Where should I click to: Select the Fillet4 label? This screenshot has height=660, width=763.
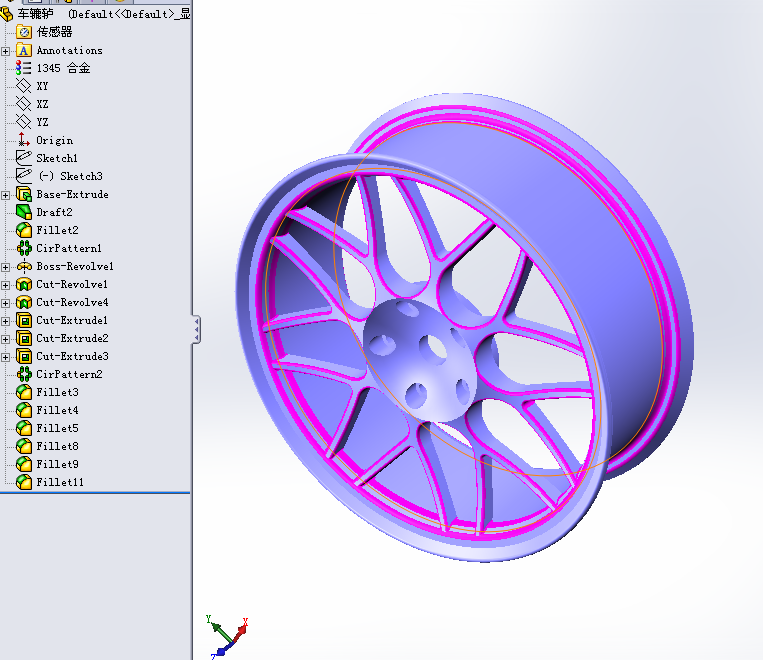tap(57, 410)
